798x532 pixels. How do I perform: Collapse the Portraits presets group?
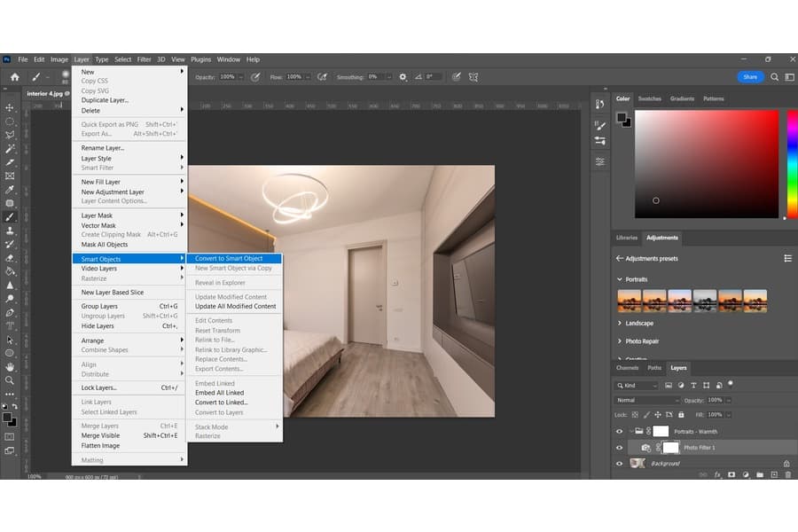pos(620,279)
